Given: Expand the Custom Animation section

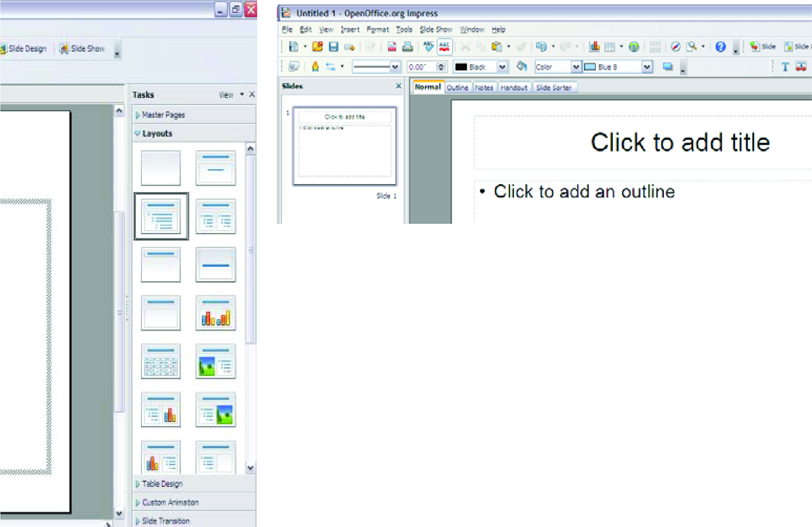Looking at the screenshot, I should click(x=170, y=503).
